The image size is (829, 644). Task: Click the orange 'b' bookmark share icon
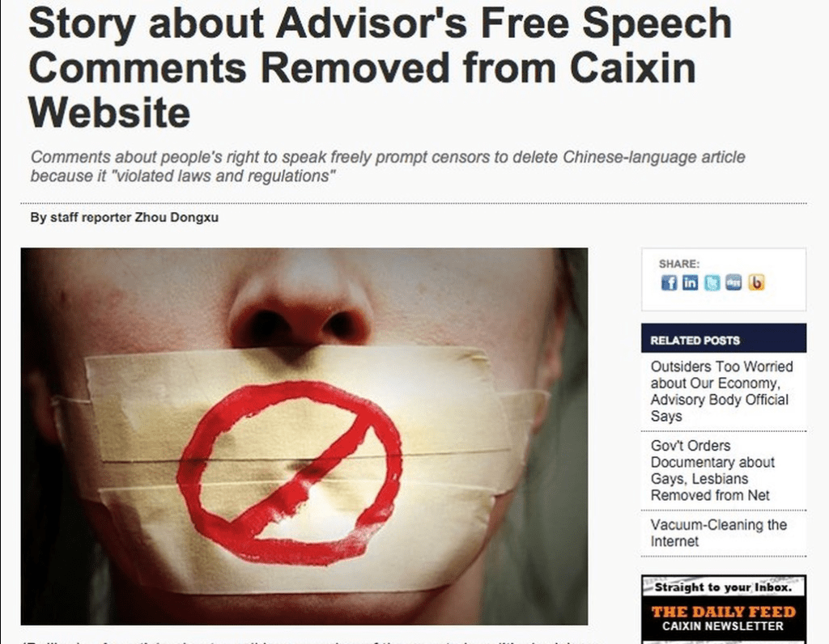tap(756, 282)
